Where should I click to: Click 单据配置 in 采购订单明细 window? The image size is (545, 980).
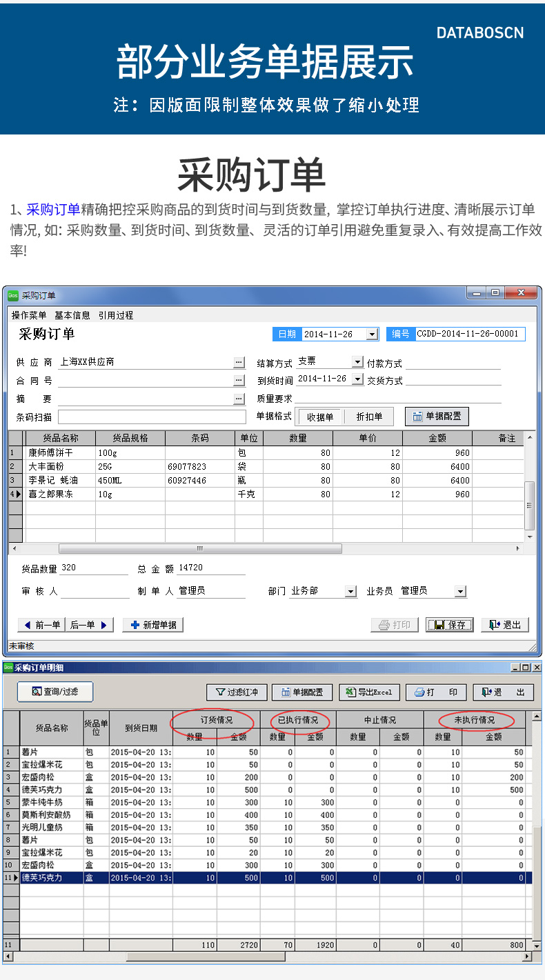click(303, 692)
